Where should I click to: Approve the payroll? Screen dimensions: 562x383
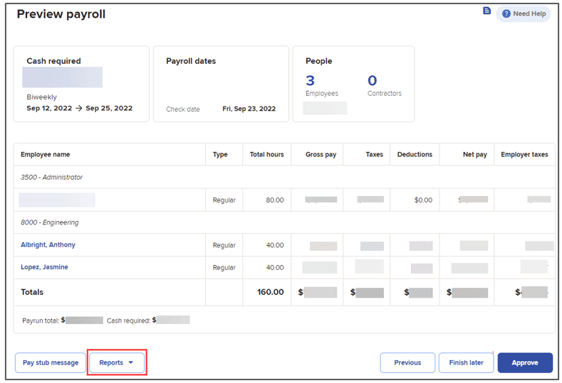point(525,363)
